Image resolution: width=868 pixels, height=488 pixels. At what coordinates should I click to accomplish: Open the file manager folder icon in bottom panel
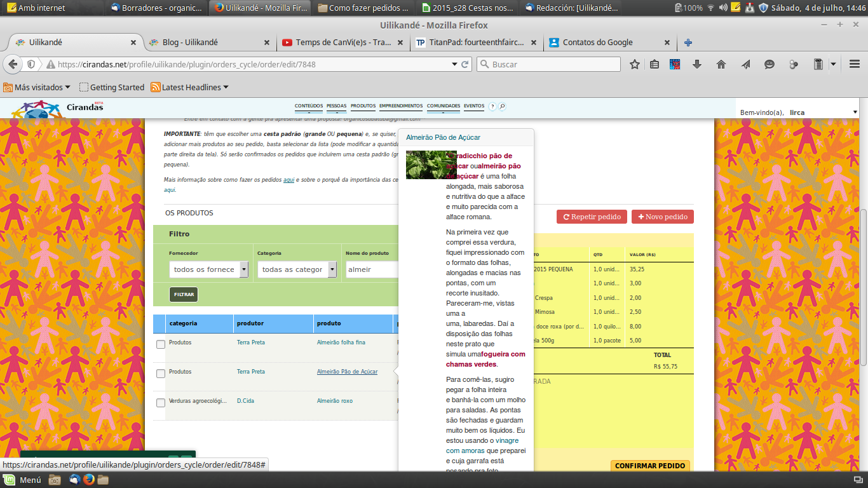[103, 480]
